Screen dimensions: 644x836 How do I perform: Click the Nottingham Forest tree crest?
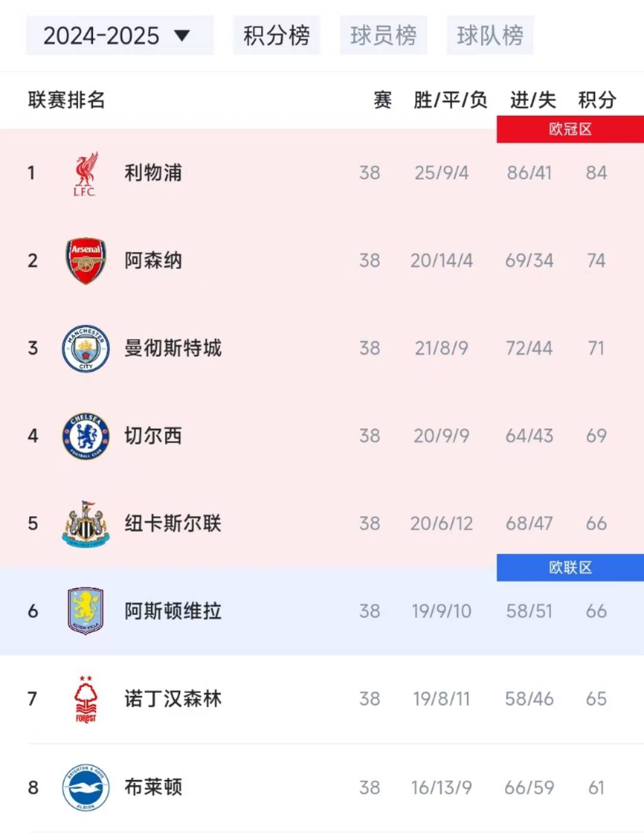tap(85, 698)
